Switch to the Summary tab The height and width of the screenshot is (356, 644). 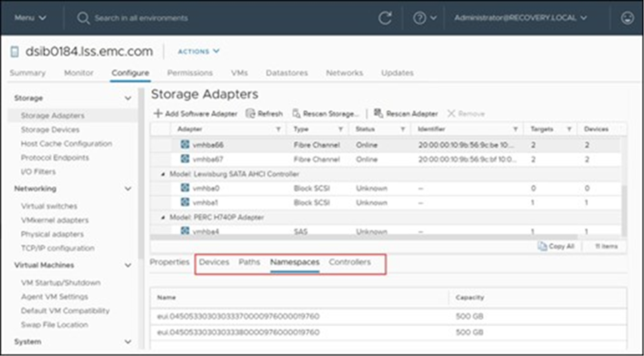click(27, 73)
